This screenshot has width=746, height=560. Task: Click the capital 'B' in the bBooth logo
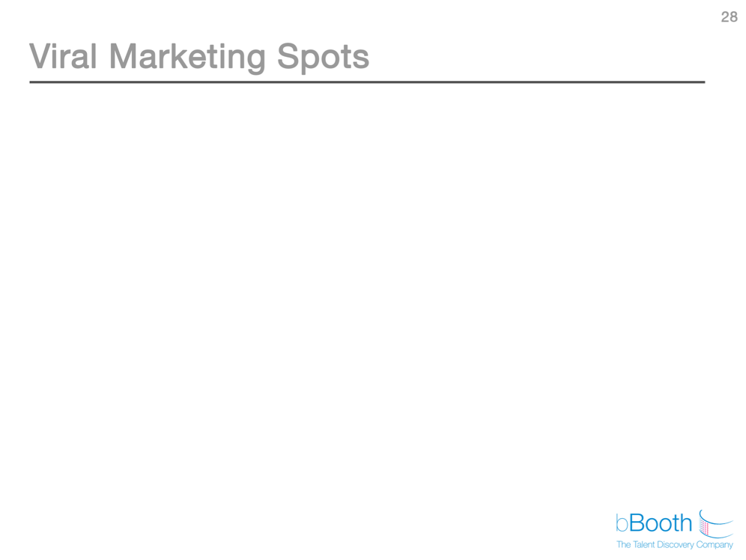click(635, 523)
